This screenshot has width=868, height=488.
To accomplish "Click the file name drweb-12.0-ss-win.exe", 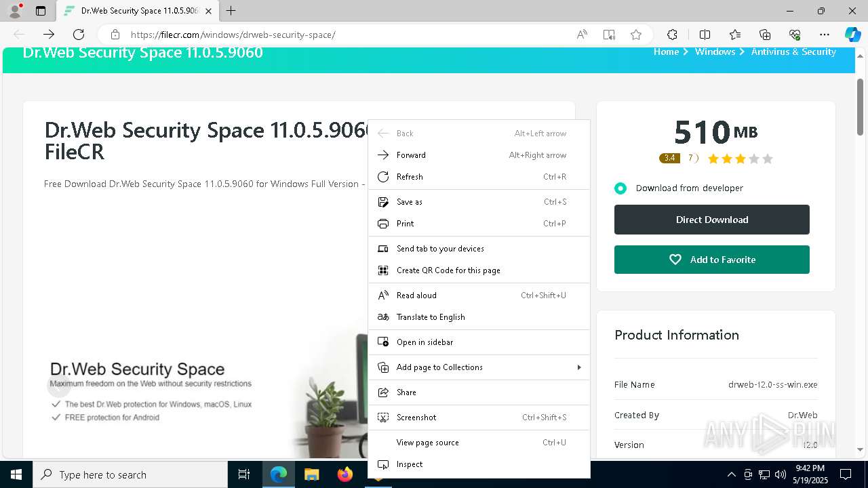I will [x=772, y=384].
